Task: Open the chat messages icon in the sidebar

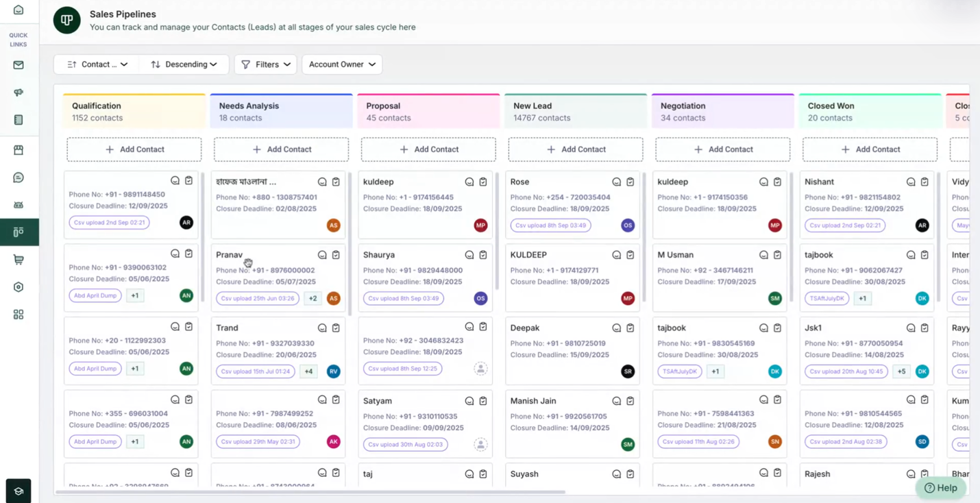Action: pyautogui.click(x=19, y=177)
